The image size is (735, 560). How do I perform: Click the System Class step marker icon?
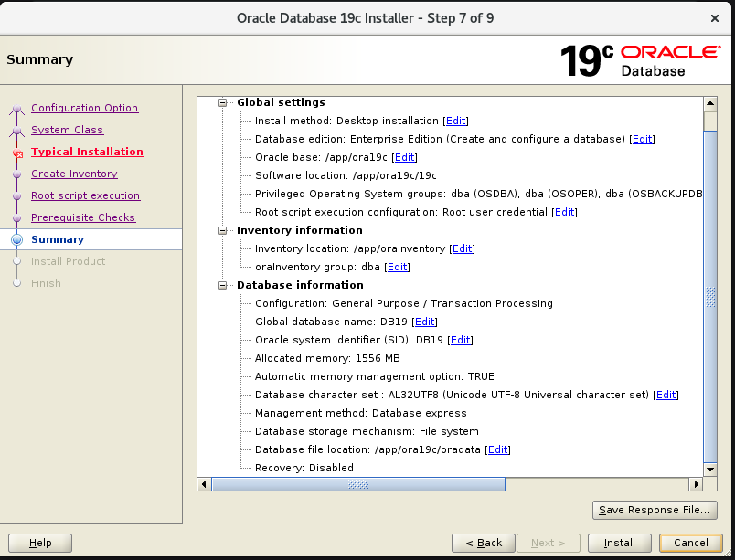16,131
